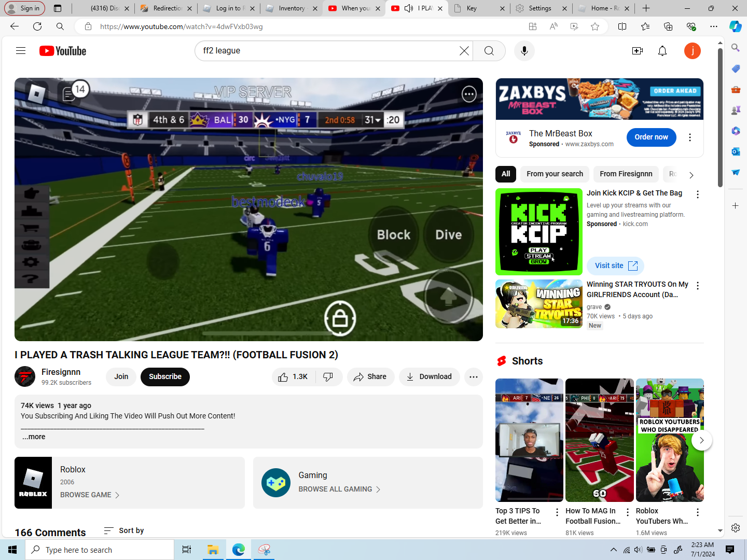
Task: Refresh the page
Action: (37, 26)
